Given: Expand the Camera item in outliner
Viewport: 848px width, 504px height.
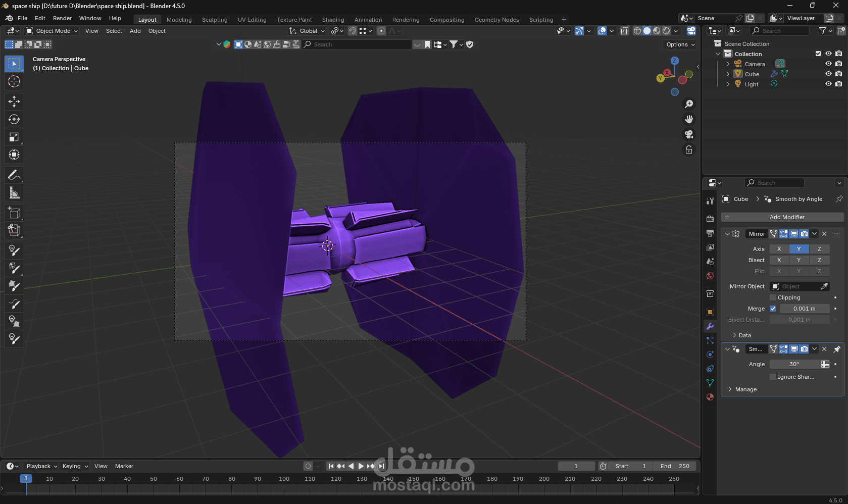Looking at the screenshot, I should tap(728, 64).
